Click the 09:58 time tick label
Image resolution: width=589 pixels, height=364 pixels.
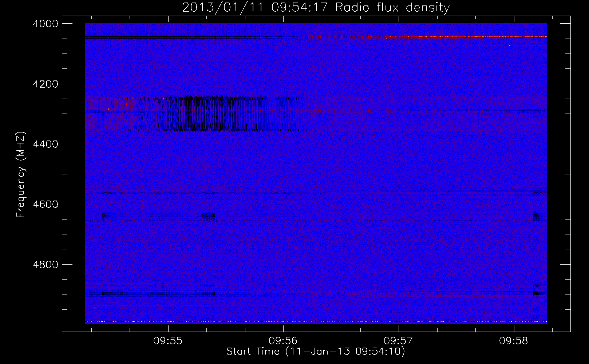514,341
